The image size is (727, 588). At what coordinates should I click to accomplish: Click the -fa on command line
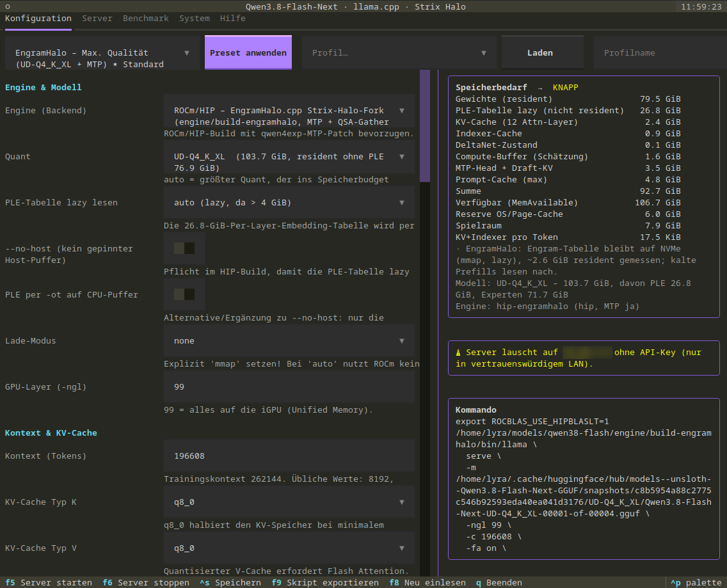(x=486, y=548)
